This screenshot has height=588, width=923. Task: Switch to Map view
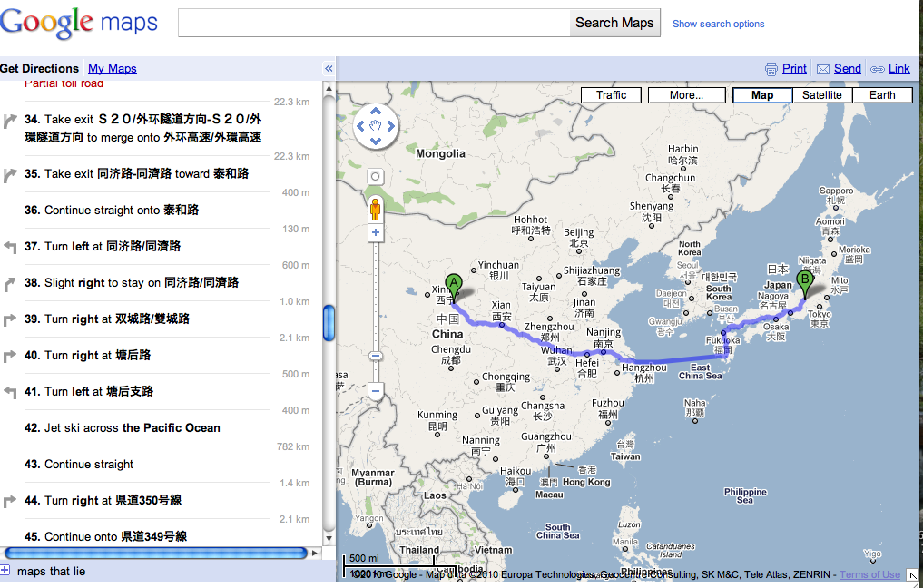click(x=762, y=95)
